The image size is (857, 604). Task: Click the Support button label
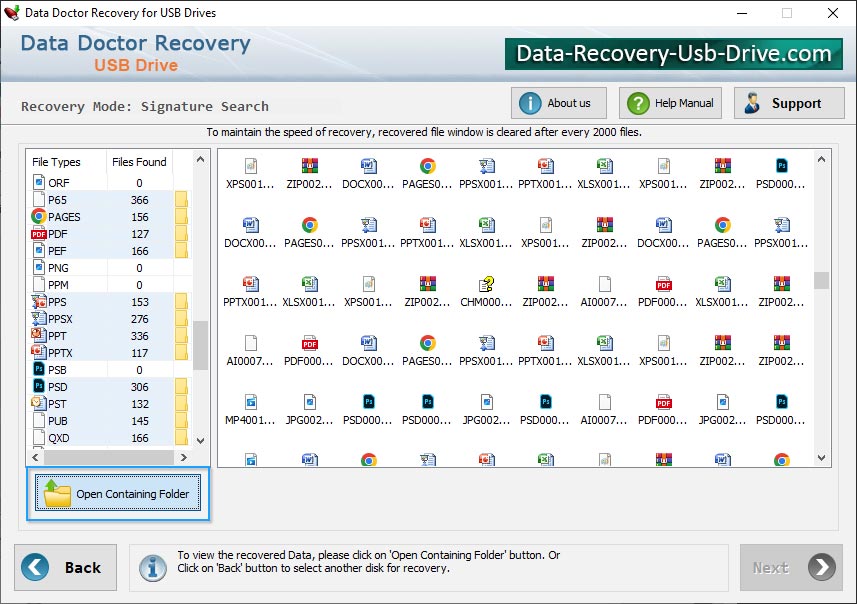[796, 103]
